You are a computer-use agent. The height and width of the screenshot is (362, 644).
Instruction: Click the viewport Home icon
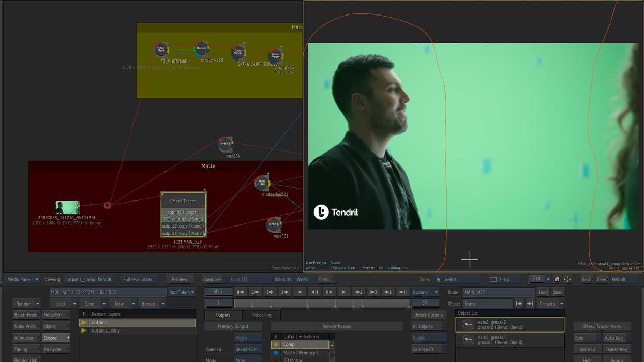pos(557,279)
